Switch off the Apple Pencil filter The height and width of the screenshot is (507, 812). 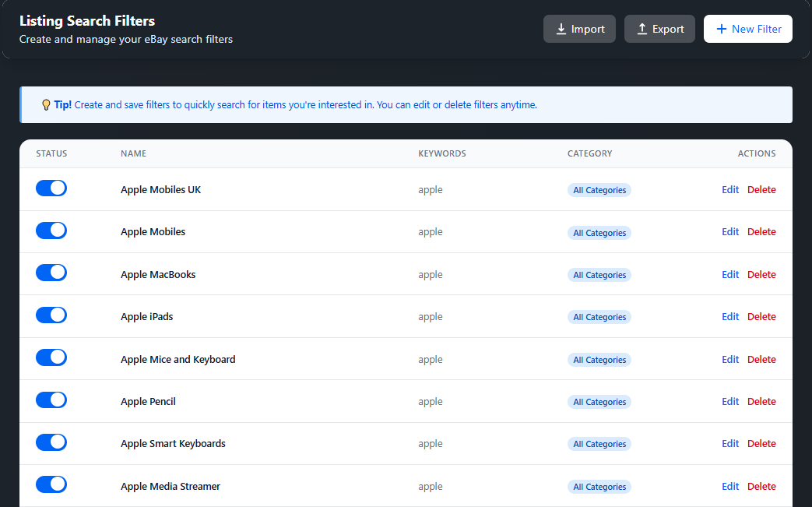click(51, 400)
